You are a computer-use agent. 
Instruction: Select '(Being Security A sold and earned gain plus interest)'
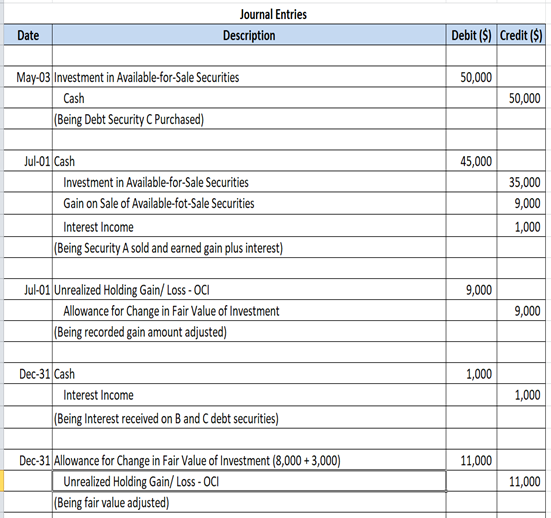pos(249,248)
